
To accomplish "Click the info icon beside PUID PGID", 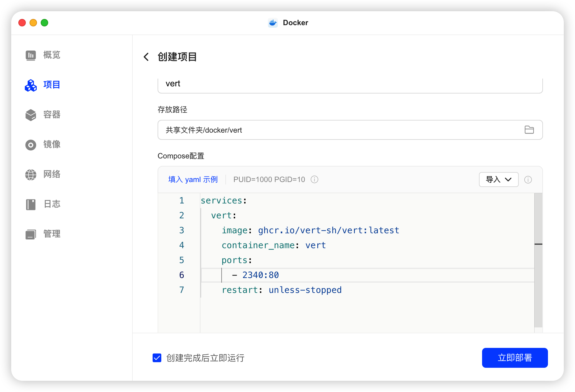I will 315,180.
